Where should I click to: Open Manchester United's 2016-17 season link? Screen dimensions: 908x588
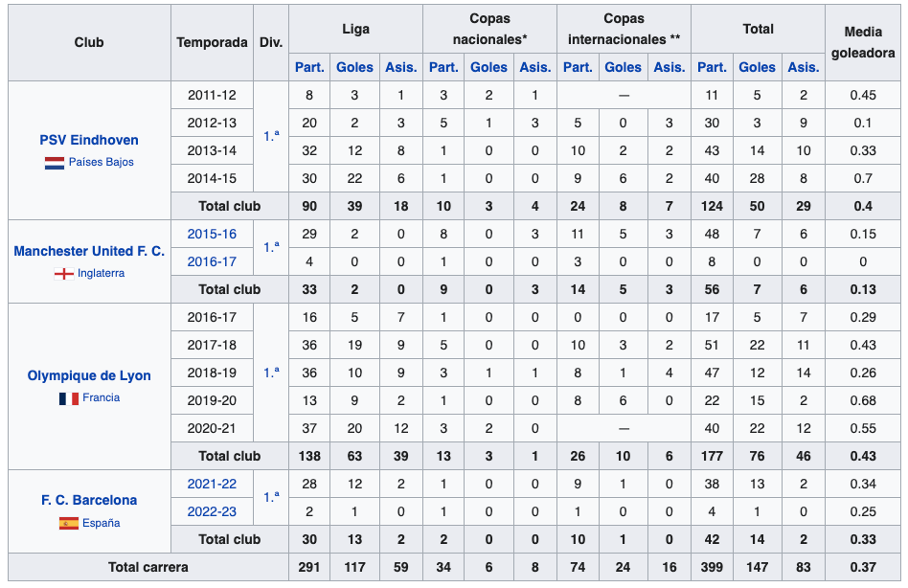[212, 261]
